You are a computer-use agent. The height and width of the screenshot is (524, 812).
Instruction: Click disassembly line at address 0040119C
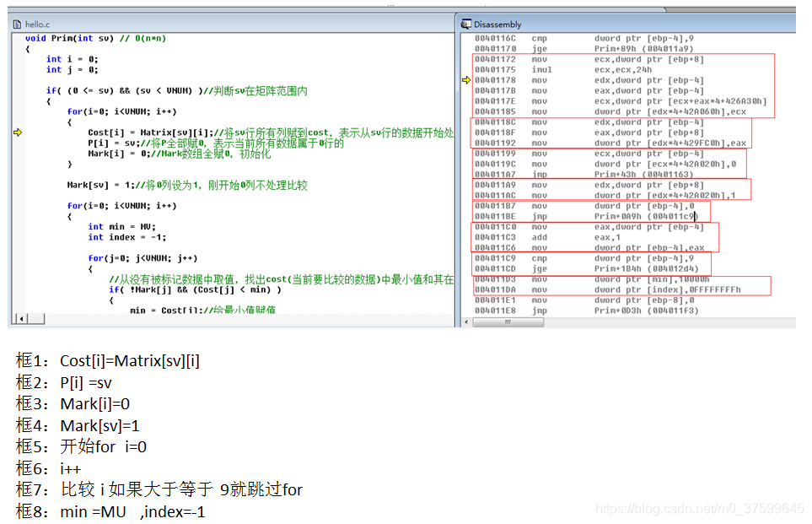[605, 164]
